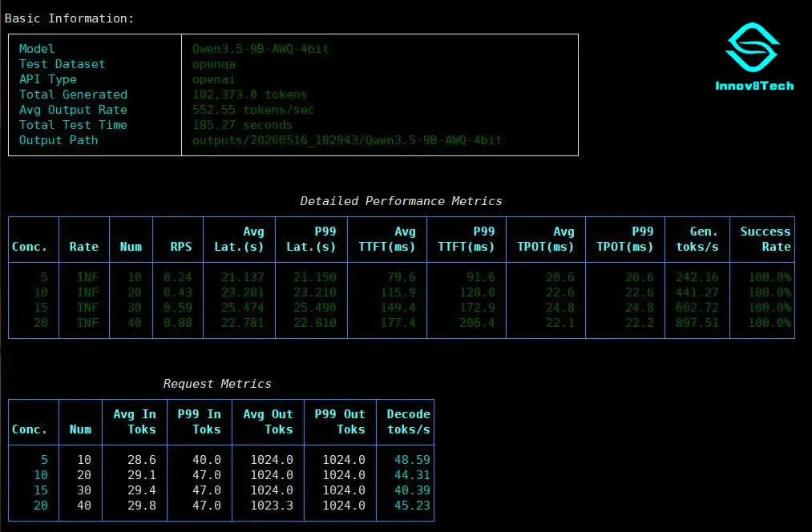Select the 'Output Path' label
The width and height of the screenshot is (812, 532).
click(x=59, y=140)
